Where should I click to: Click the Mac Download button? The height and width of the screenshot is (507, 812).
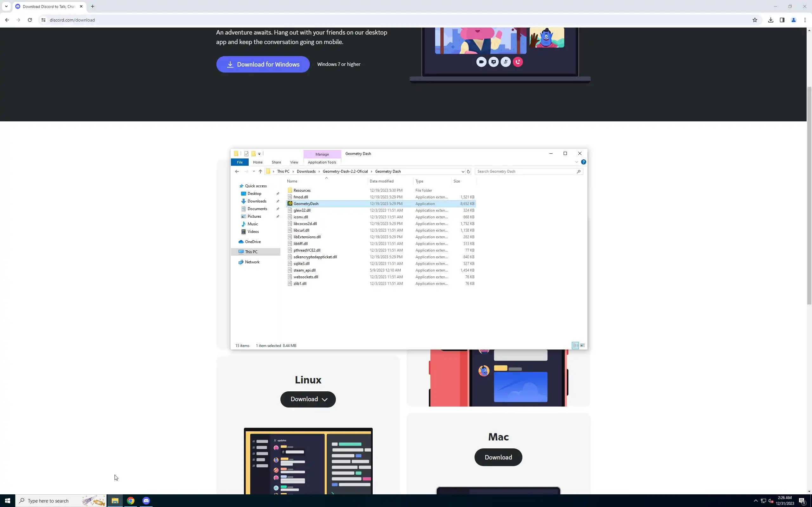point(498,457)
